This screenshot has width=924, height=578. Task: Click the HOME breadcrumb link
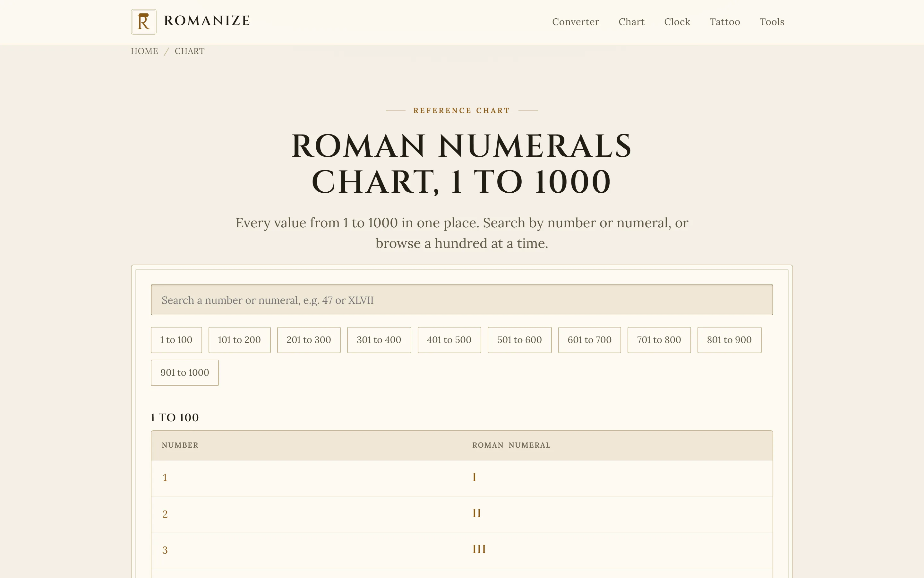pos(144,51)
